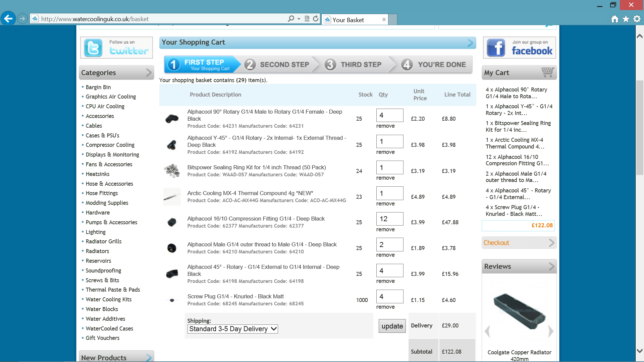Screen dimensions: 644x362
Task: Click 12 x Alphacool 16/10 entry in My Cart
Action: (x=517, y=160)
